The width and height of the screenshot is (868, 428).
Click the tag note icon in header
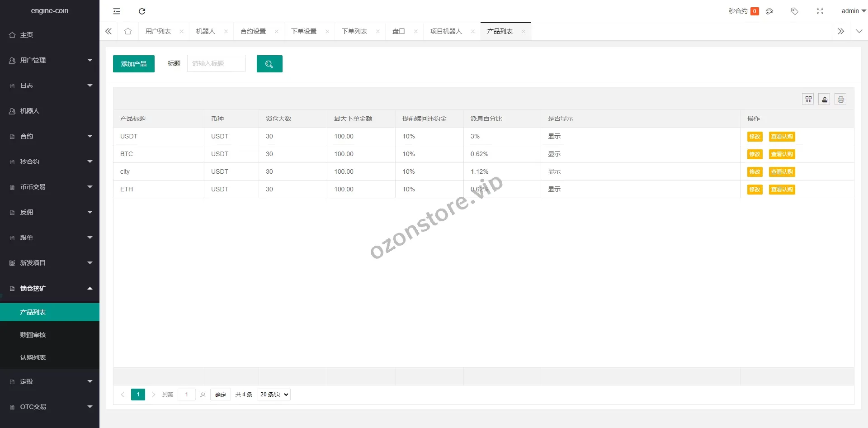click(794, 11)
